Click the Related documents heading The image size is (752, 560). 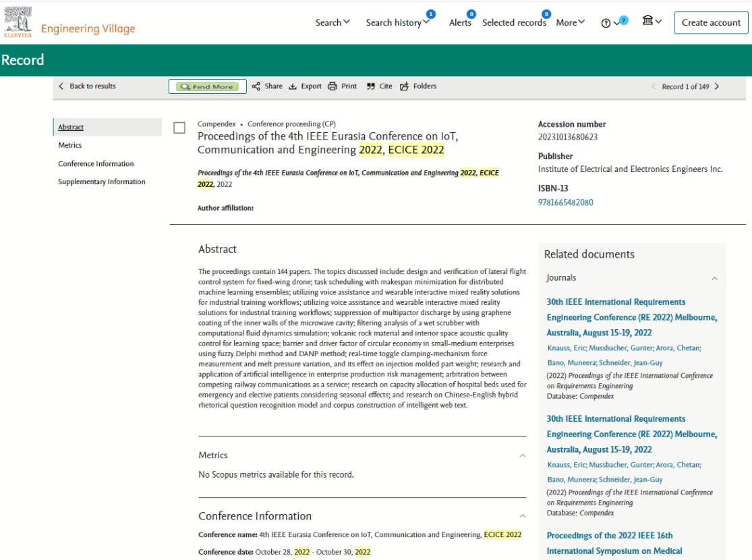pyautogui.click(x=589, y=254)
